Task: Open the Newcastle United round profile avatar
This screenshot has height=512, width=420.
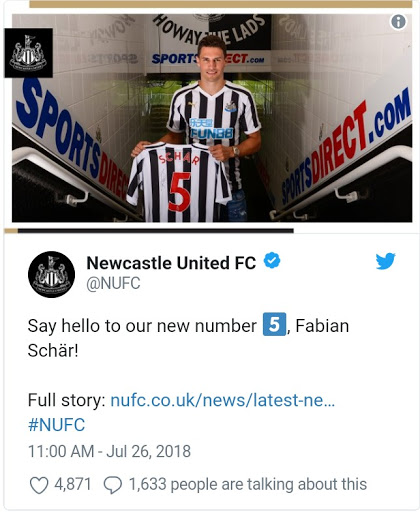Action: tap(51, 274)
